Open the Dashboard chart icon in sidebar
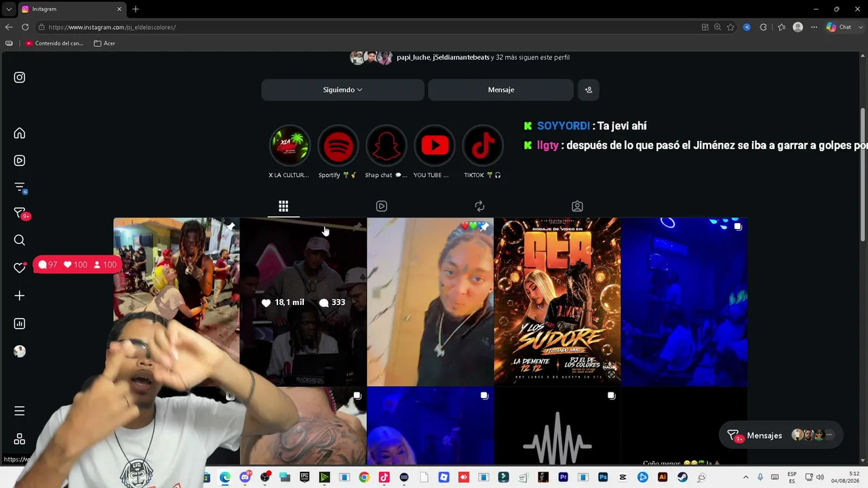 [x=20, y=323]
